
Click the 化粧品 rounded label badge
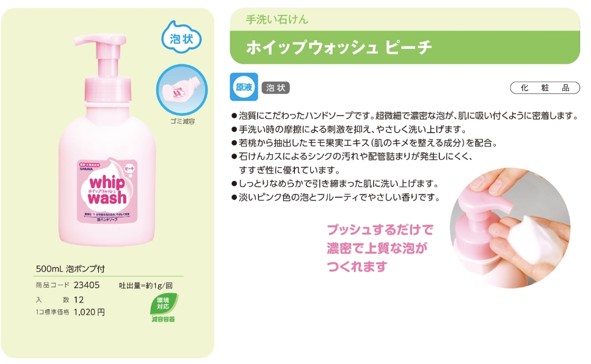(545, 88)
